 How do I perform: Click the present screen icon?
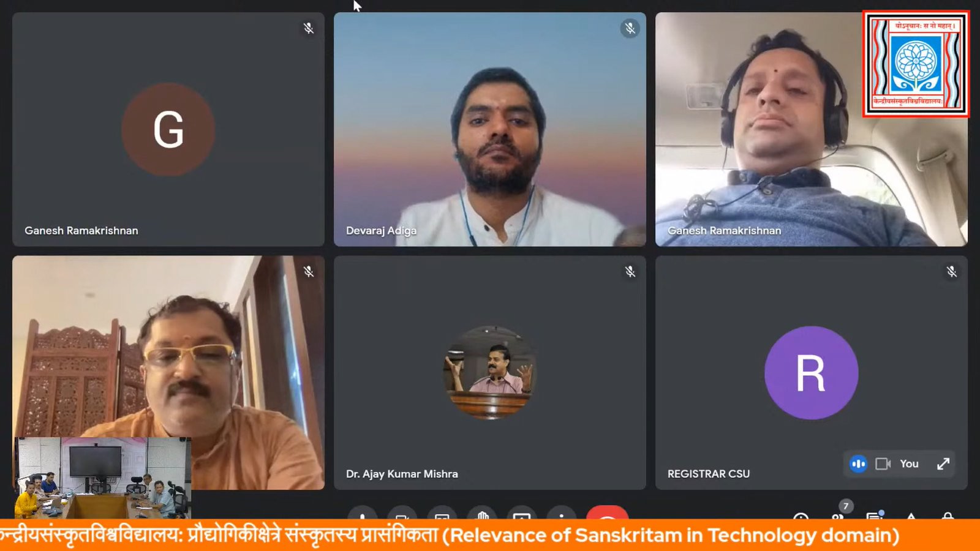tap(522, 513)
